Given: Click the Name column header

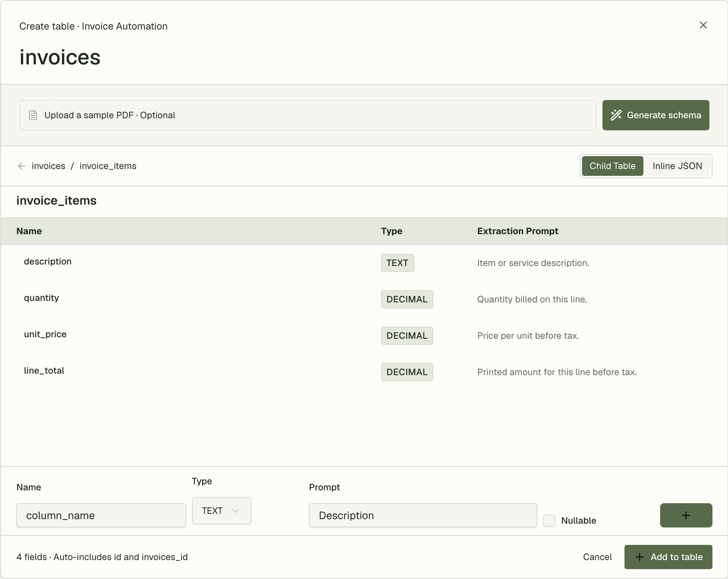Looking at the screenshot, I should point(29,231).
